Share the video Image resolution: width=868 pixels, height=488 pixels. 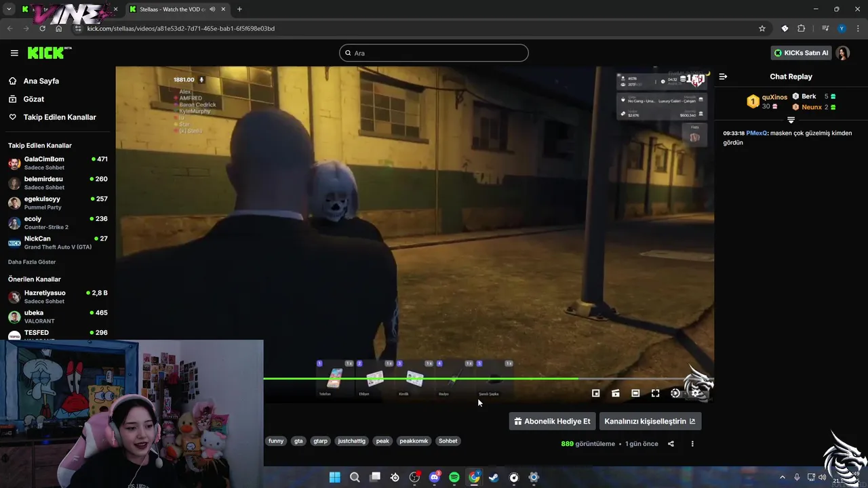671,444
